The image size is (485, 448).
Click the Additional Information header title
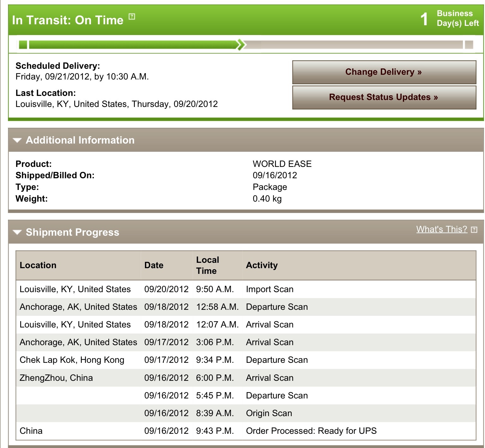click(80, 140)
